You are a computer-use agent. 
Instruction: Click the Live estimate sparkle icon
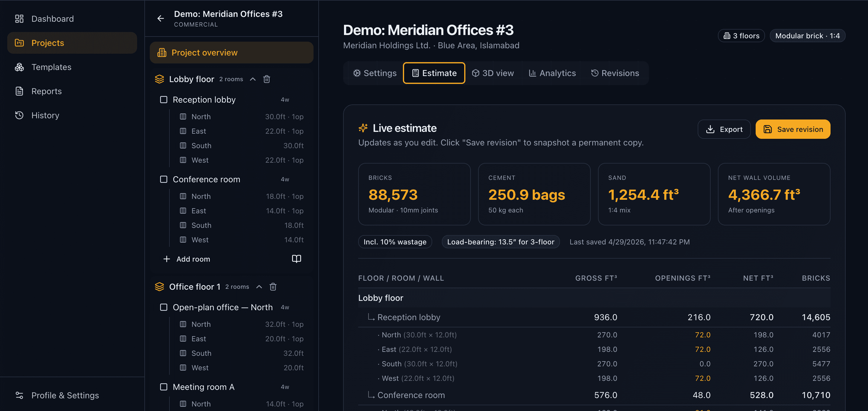click(x=363, y=128)
